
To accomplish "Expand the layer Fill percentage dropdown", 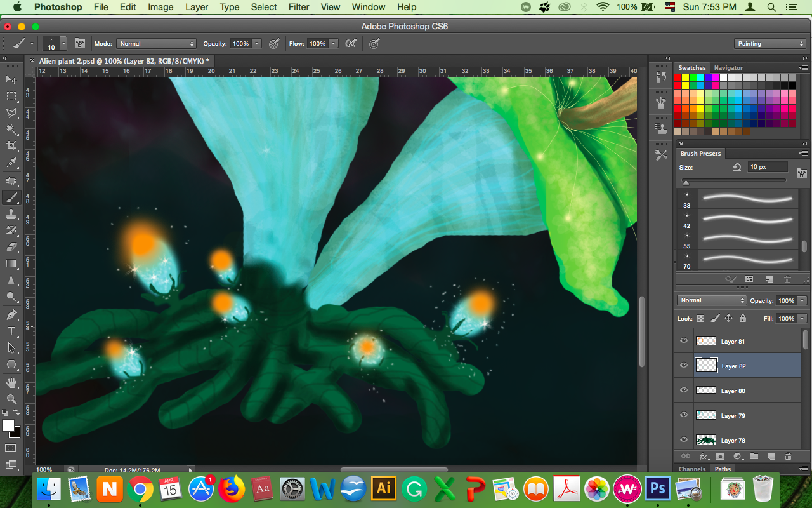I will pyautogui.click(x=802, y=318).
